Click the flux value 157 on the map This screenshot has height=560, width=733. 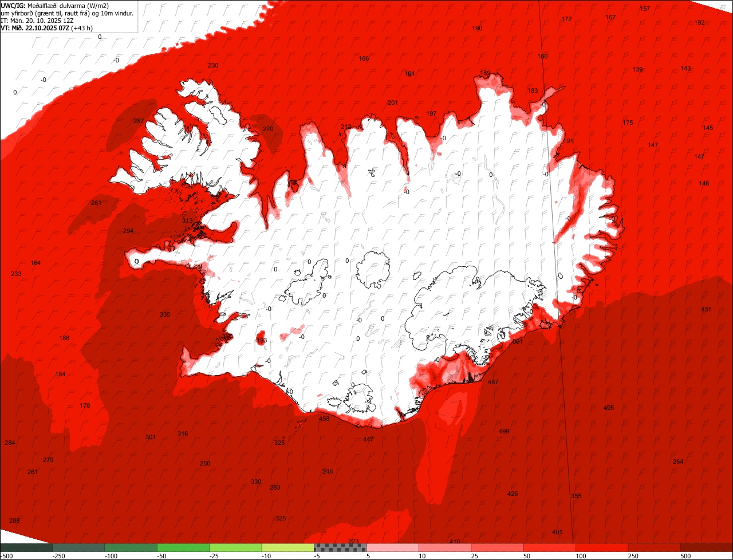[x=645, y=9]
